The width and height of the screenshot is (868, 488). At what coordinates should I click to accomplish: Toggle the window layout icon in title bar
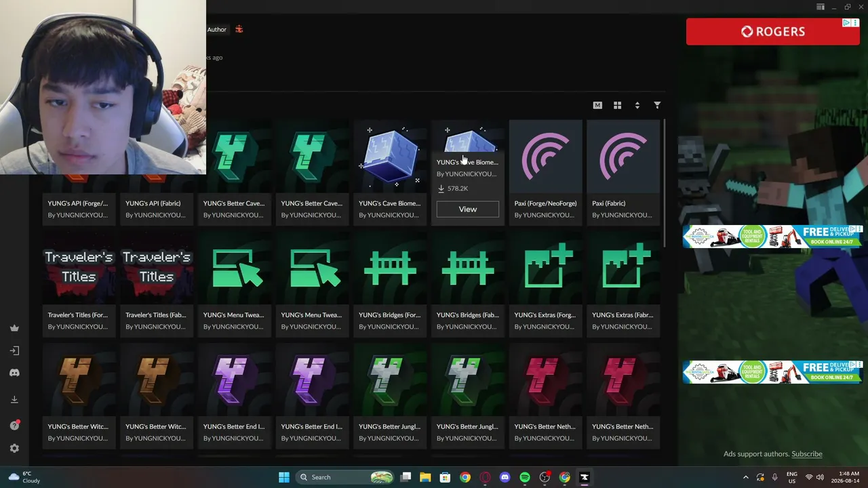pos(821,7)
